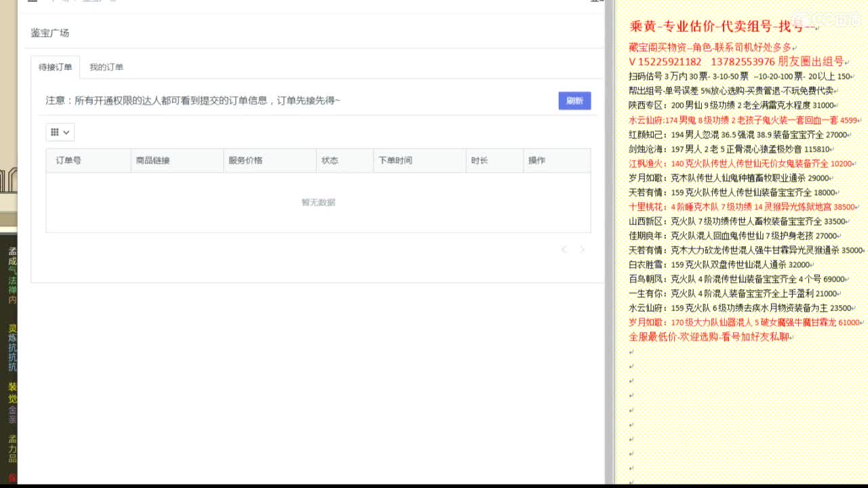Click the 注意 order notice text
Screen dimensions: 868x488
(193, 100)
